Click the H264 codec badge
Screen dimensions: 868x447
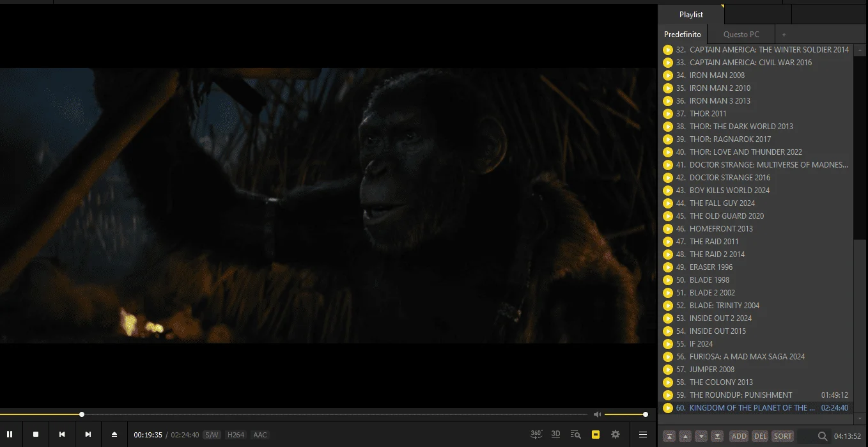[236, 435]
